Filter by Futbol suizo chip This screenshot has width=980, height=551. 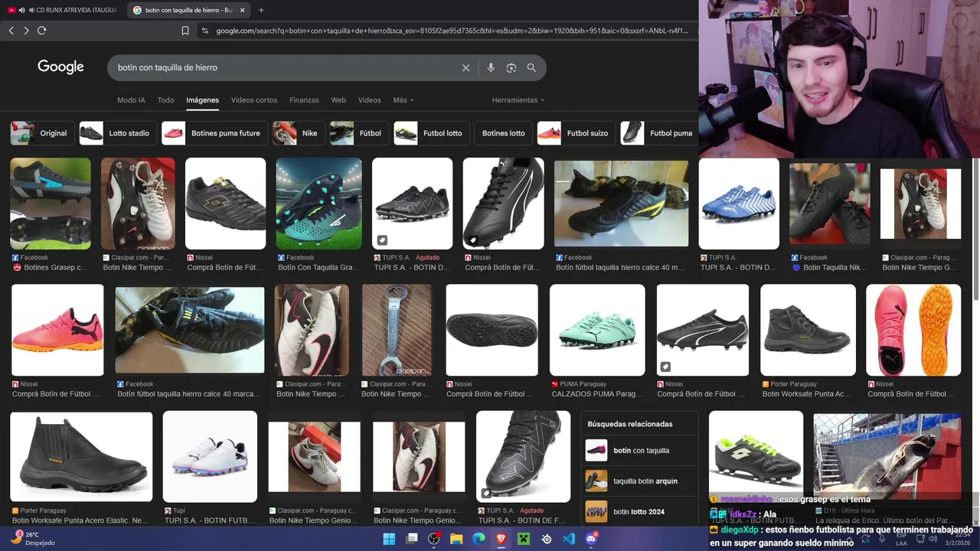click(577, 133)
